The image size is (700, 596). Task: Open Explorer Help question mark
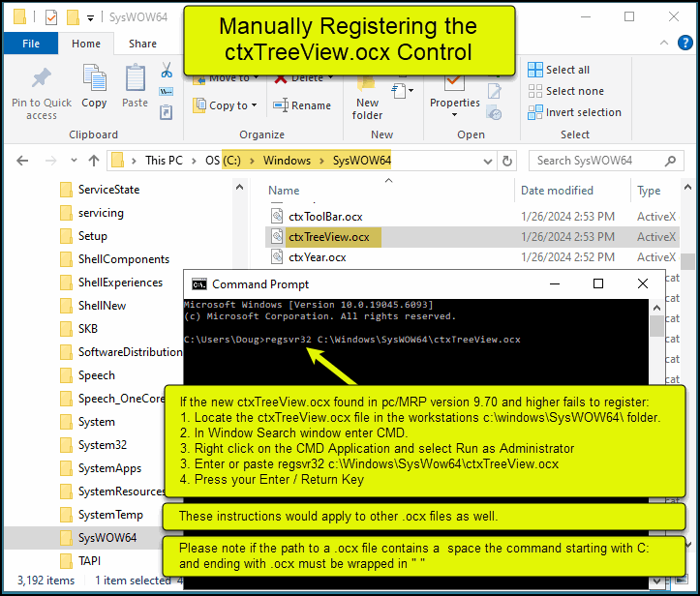coord(685,43)
